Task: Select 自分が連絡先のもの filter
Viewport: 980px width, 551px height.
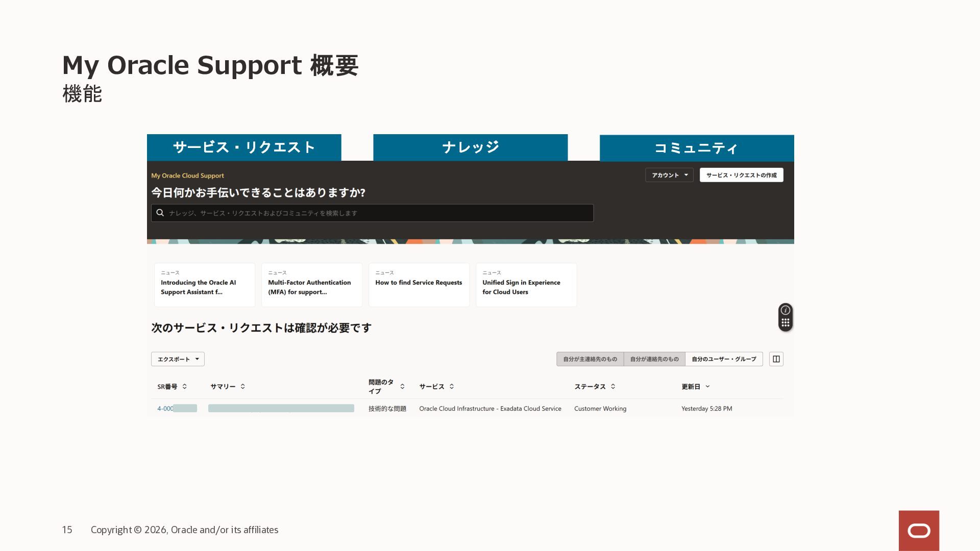Action: [x=654, y=359]
